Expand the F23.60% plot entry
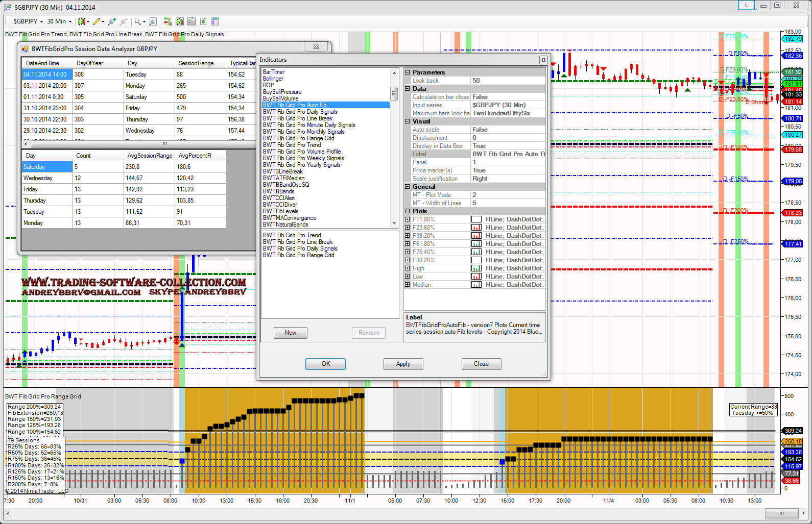 408,228
